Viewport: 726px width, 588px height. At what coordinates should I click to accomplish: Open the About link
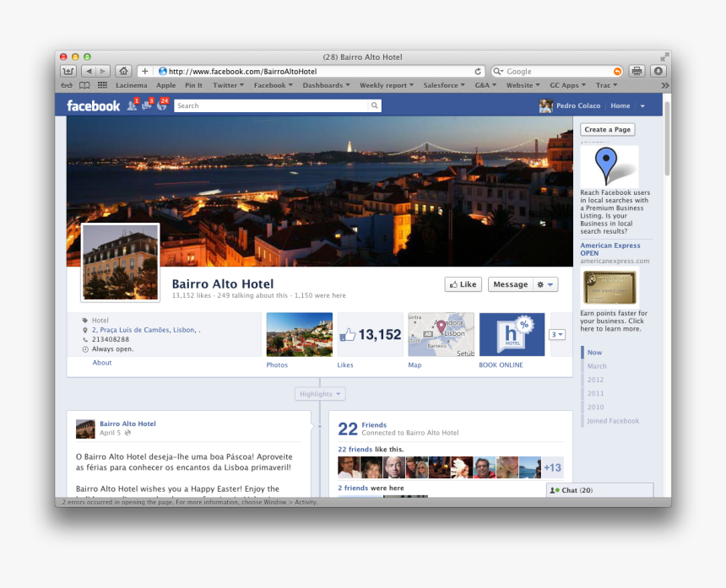click(x=102, y=363)
